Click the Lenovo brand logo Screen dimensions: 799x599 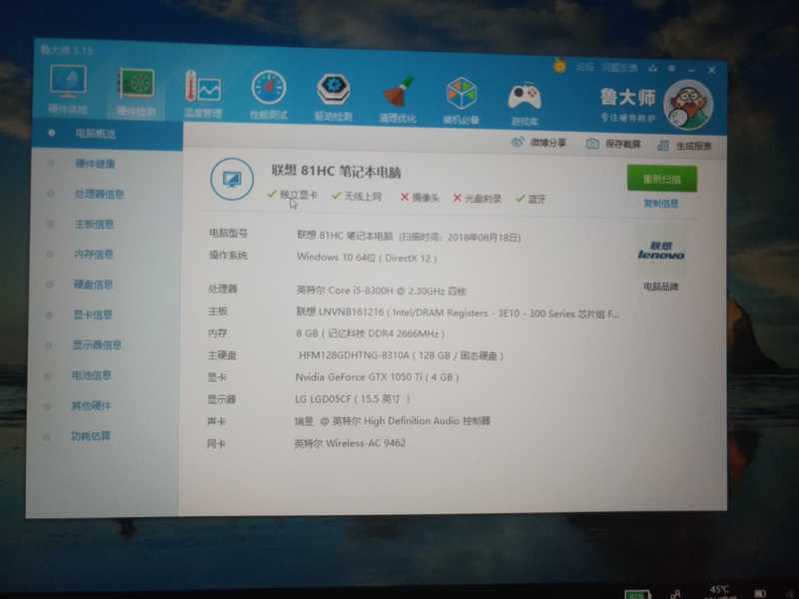pyautogui.click(x=661, y=251)
